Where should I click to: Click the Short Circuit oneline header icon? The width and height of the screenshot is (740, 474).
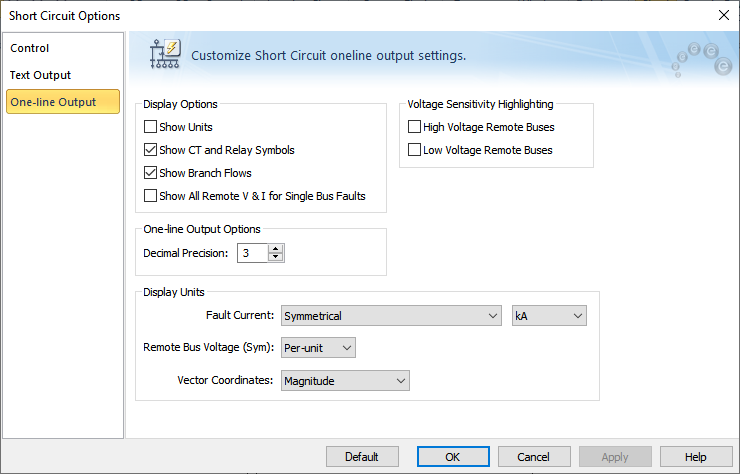point(163,55)
